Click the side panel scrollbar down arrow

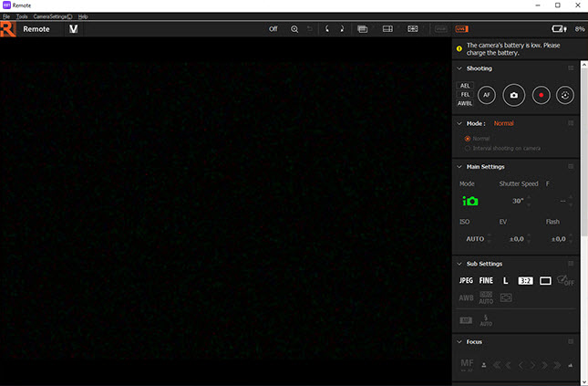pyautogui.click(x=583, y=382)
